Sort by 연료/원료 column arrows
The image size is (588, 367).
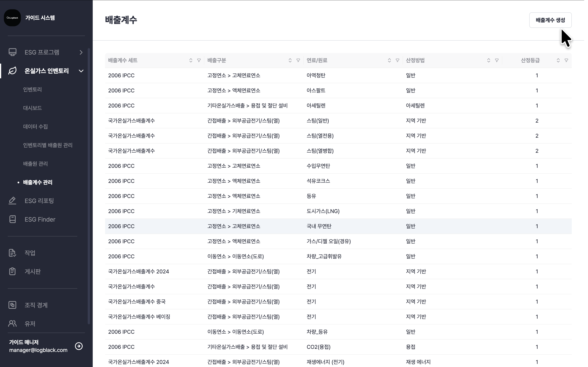pos(389,61)
